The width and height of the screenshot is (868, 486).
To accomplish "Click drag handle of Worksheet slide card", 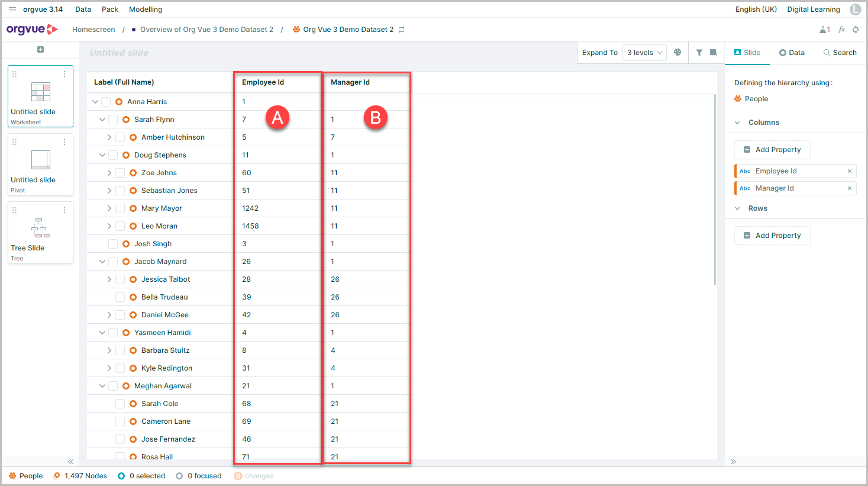I will [14, 74].
